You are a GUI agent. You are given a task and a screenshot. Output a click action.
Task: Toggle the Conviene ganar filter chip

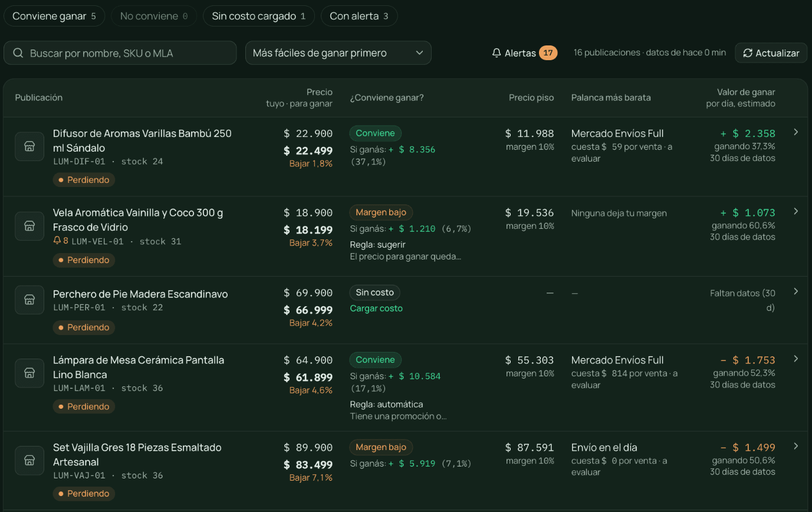tap(54, 16)
